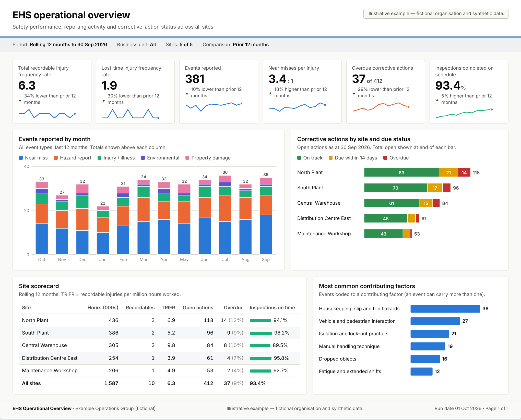521x420 pixels.
Task: Click the Environmental purple legend swatch
Action: tap(143, 158)
